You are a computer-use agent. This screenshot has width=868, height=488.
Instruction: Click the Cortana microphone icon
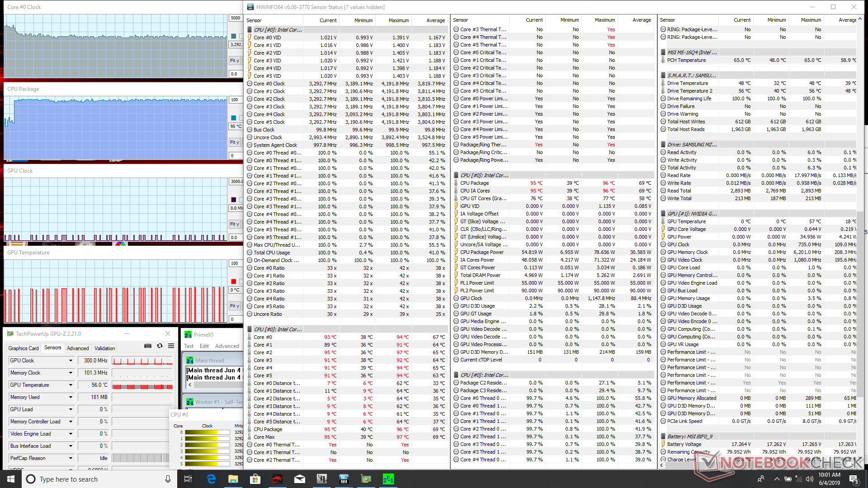(168, 479)
